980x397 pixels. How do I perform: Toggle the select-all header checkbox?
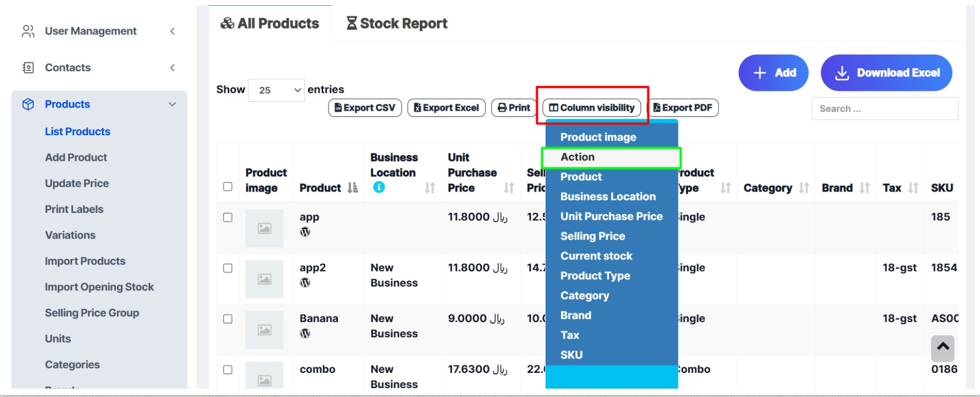pos(228,187)
